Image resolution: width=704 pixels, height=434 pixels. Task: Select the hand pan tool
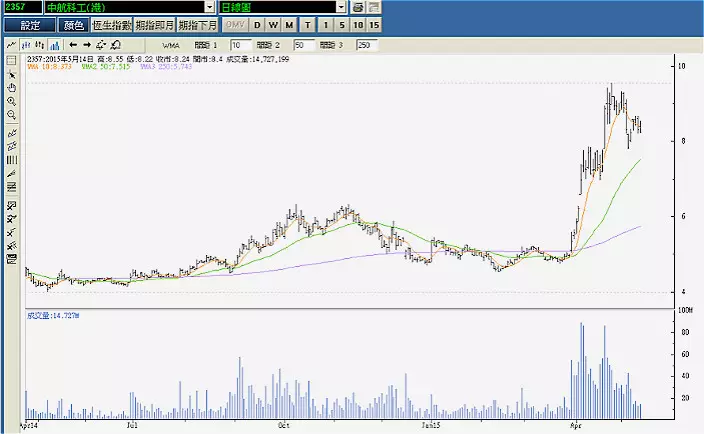(x=11, y=88)
